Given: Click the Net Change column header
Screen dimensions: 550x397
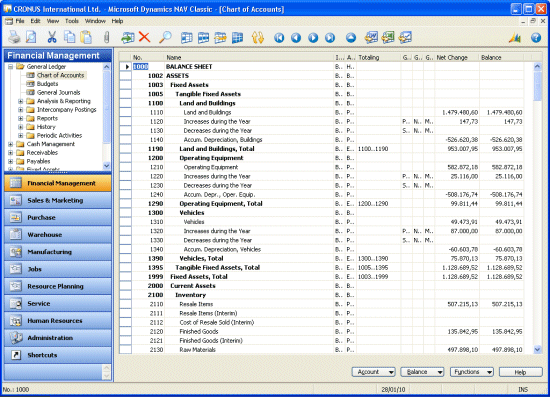Looking at the screenshot, I should pyautogui.click(x=457, y=57).
